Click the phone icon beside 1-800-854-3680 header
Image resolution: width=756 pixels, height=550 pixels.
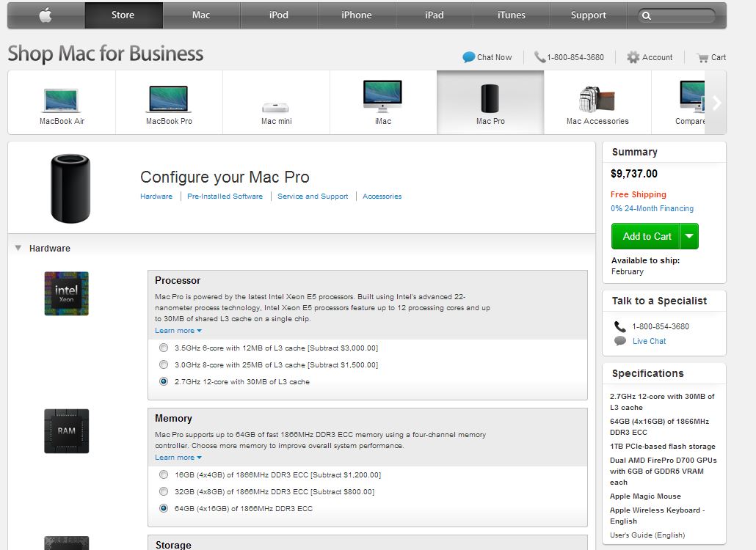pyautogui.click(x=539, y=56)
